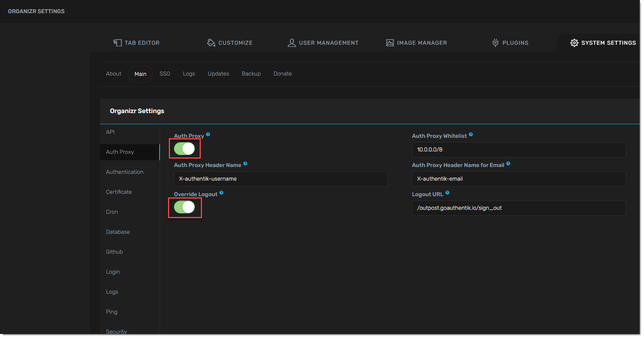The height and width of the screenshot is (338, 644).
Task: Click the Logout URL text field
Action: (x=518, y=208)
